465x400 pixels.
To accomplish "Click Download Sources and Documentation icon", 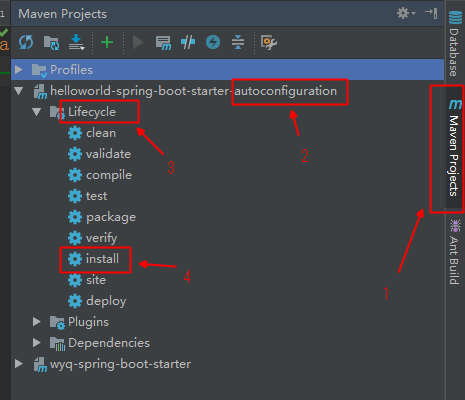I will point(77,42).
